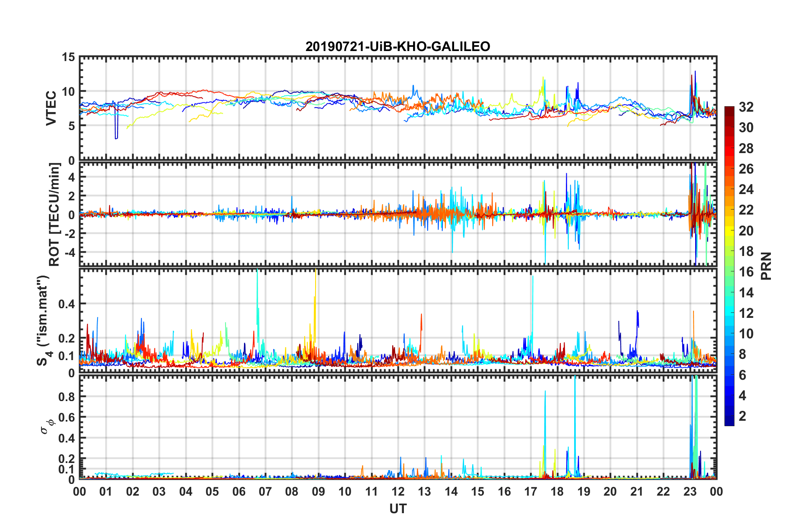796x532 pixels.
Task: Click VTEC axis tick 15
Action: [68, 57]
